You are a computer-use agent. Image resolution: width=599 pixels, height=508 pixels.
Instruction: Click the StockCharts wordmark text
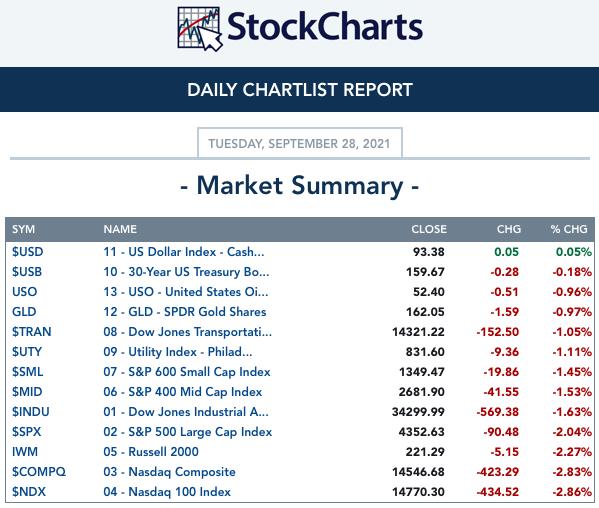tap(325, 27)
